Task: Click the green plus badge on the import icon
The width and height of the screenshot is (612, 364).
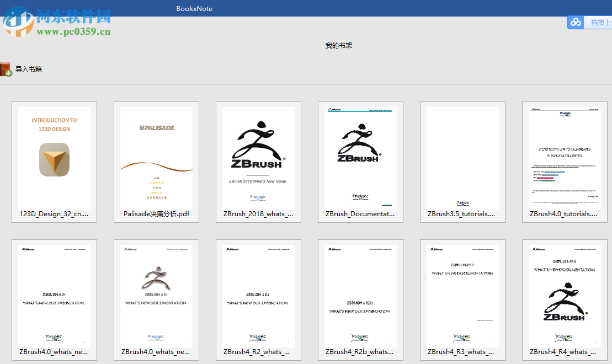Action: [10, 73]
